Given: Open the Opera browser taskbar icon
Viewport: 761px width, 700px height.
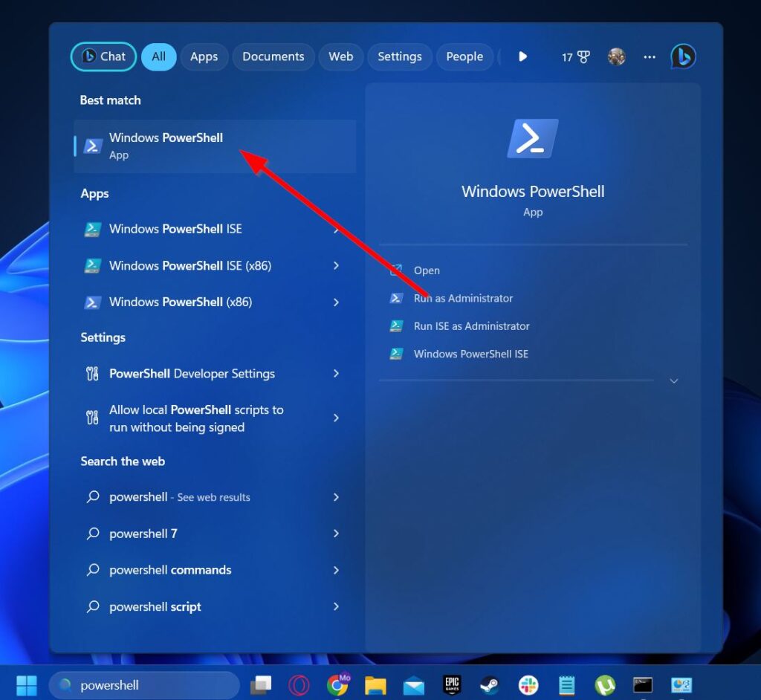Looking at the screenshot, I should [x=299, y=685].
